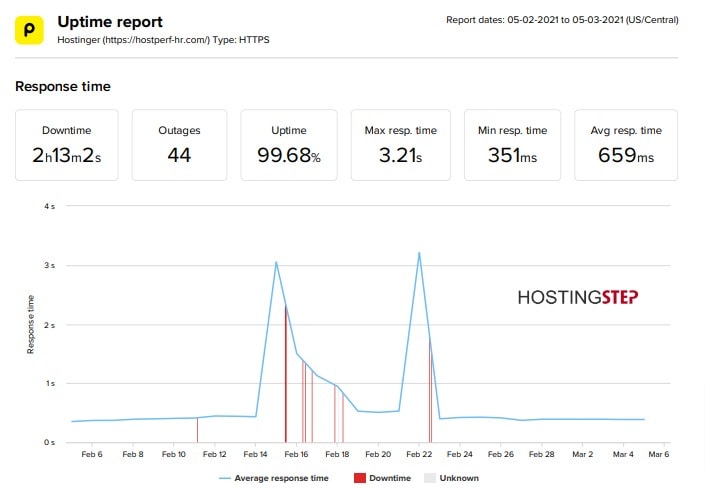Screen dimensions: 705x489
Task: Click the 4 s y-axis label
Action: [x=49, y=206]
